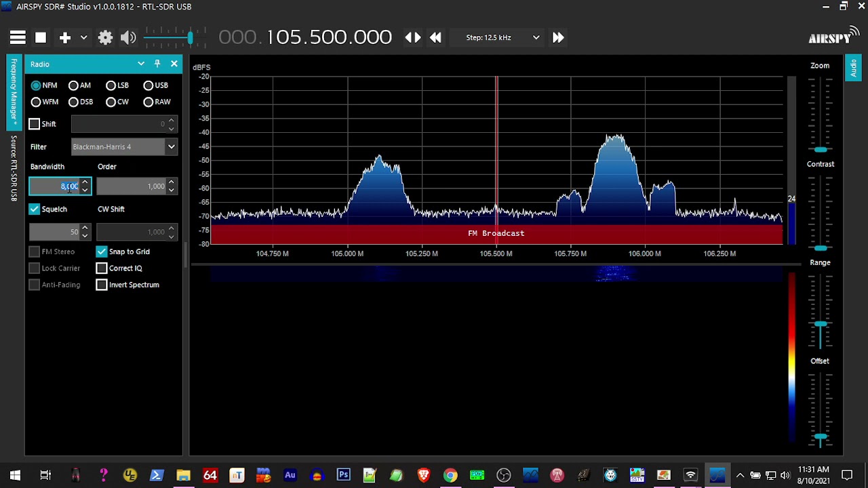Open the tray volume control
Image resolution: width=868 pixels, height=488 pixels.
(785, 475)
